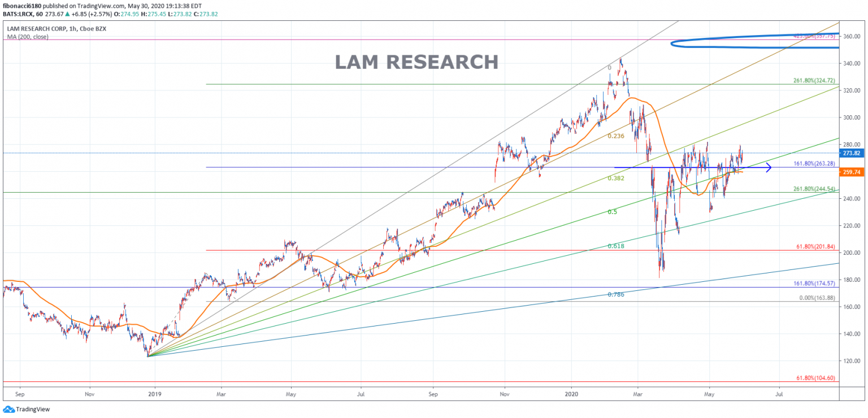Click the 360.00 price axis label
Viewport: 868px width, 418px height.
pyautogui.click(x=853, y=36)
